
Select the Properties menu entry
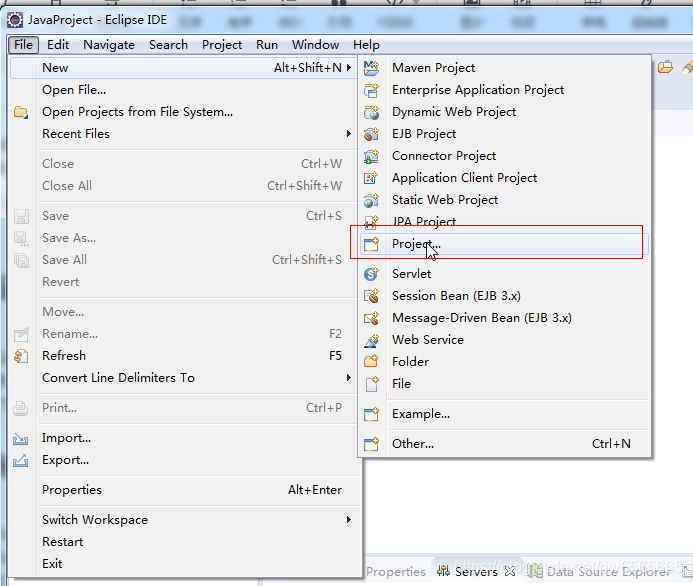183,490
